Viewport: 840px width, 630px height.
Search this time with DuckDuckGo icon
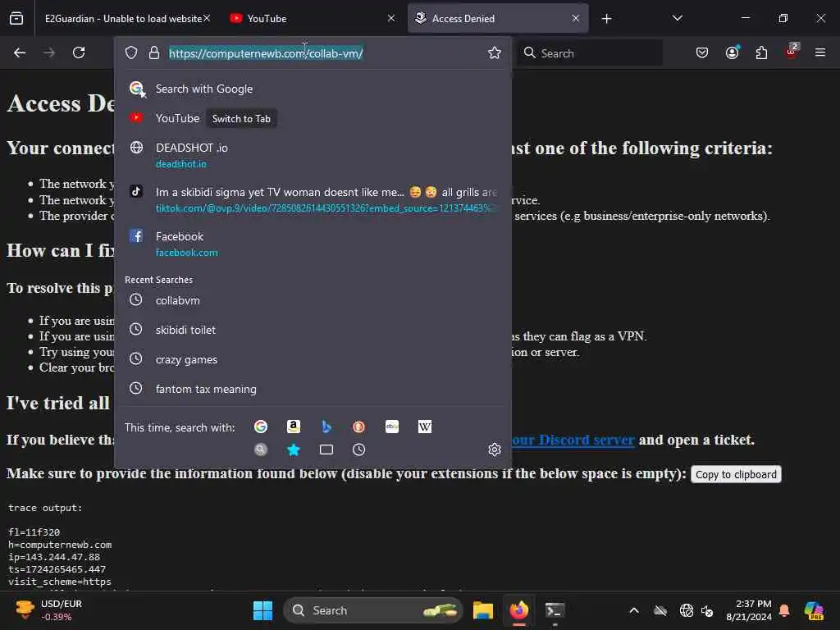[359, 427]
